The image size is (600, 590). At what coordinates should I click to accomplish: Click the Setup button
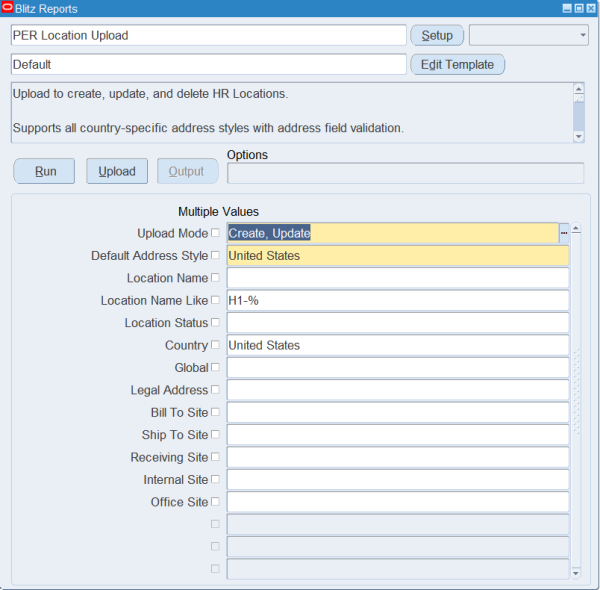(x=437, y=35)
